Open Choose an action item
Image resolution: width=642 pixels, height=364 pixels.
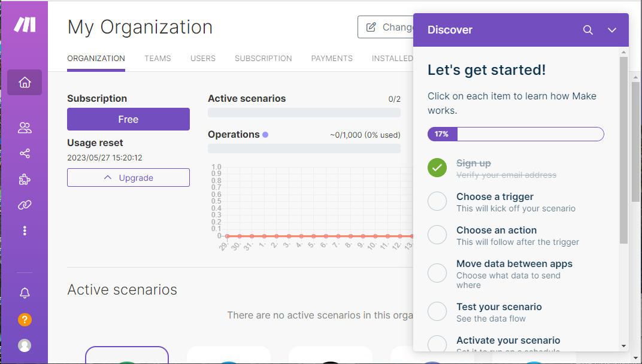click(517, 236)
